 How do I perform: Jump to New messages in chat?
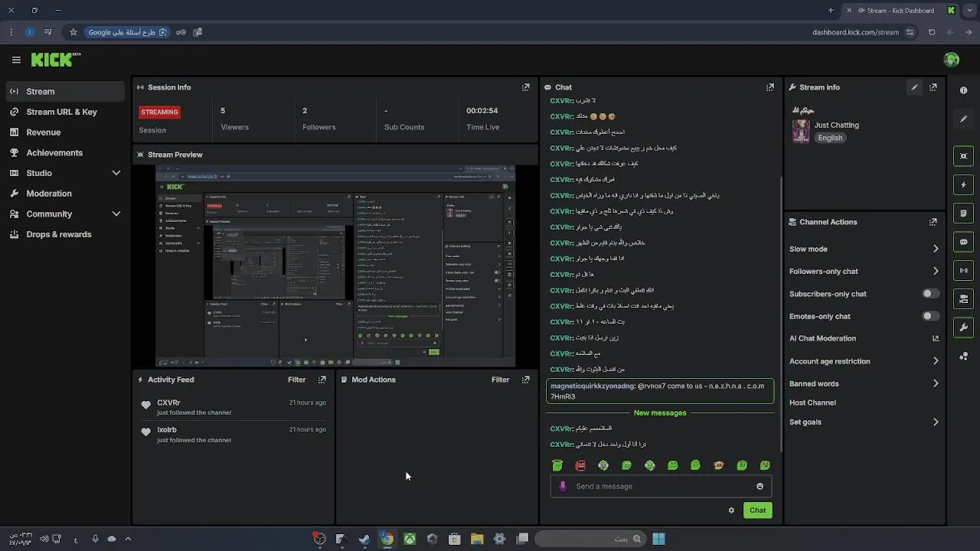pos(659,412)
